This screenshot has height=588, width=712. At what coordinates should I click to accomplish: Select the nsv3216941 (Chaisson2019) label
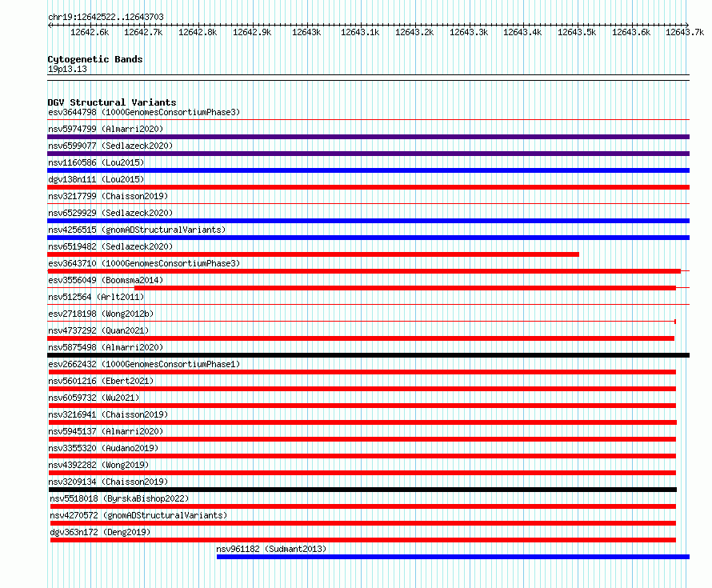(x=108, y=414)
